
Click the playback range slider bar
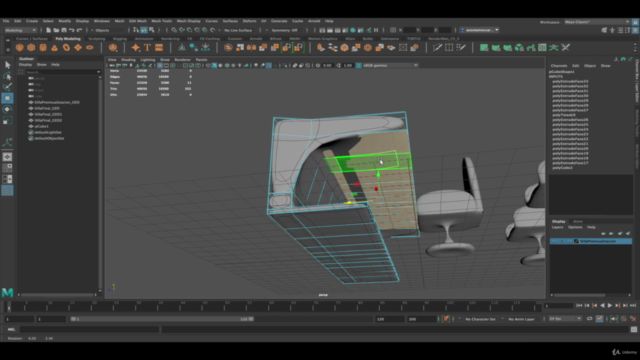point(162,319)
